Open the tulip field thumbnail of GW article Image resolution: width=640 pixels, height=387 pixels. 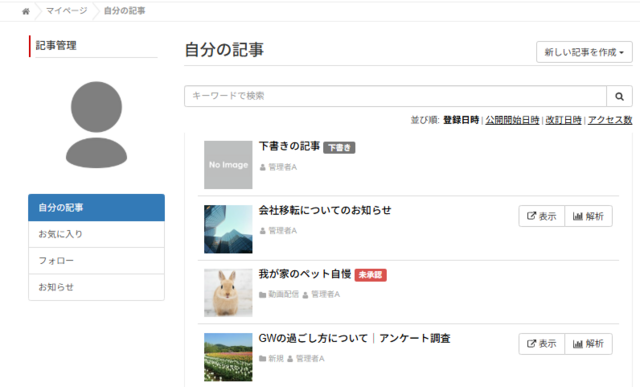coord(228,357)
